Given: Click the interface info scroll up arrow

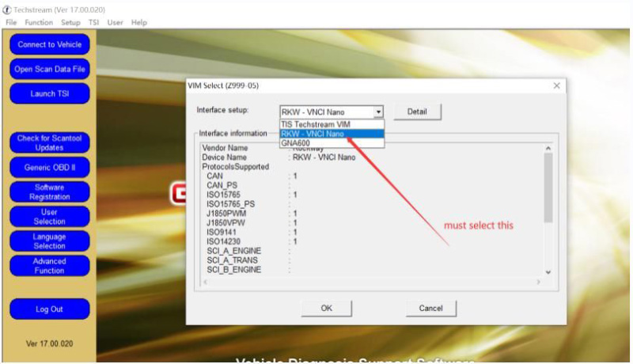Looking at the screenshot, I should [x=548, y=148].
